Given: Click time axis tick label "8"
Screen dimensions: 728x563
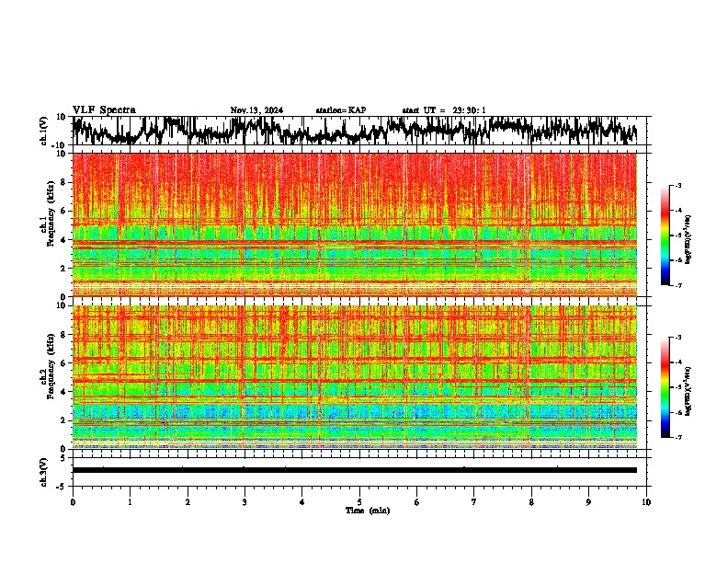Looking at the screenshot, I should pyautogui.click(x=531, y=502).
